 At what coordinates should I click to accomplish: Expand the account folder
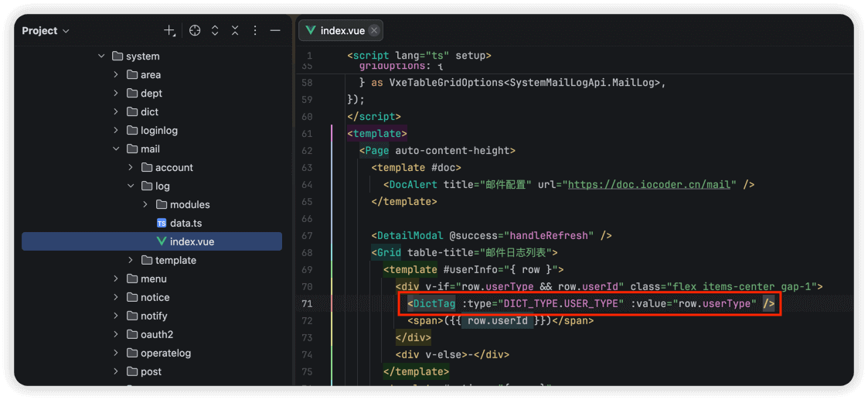click(131, 167)
